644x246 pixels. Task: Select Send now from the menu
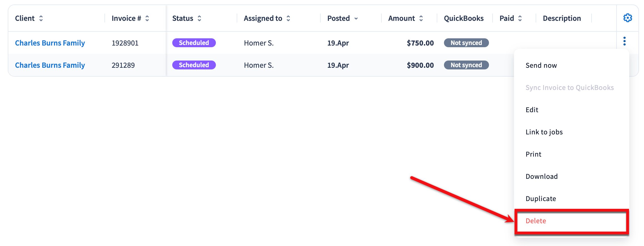[x=541, y=65]
